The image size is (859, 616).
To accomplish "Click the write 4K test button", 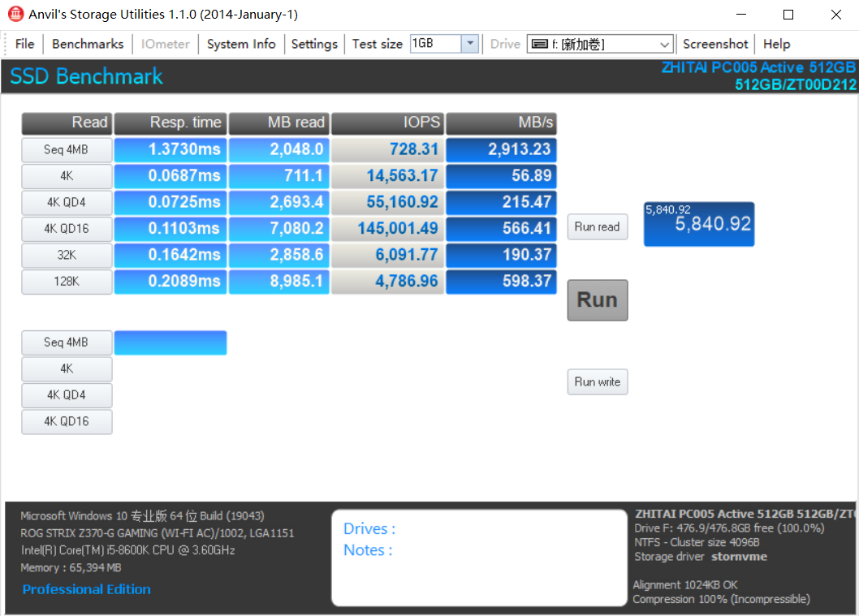I will point(67,368).
